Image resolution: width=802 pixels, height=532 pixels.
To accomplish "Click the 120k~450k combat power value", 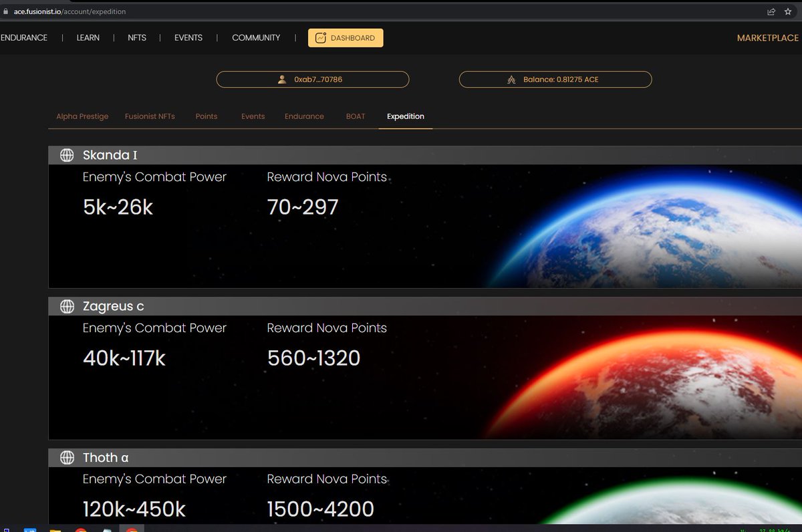I will click(134, 509).
